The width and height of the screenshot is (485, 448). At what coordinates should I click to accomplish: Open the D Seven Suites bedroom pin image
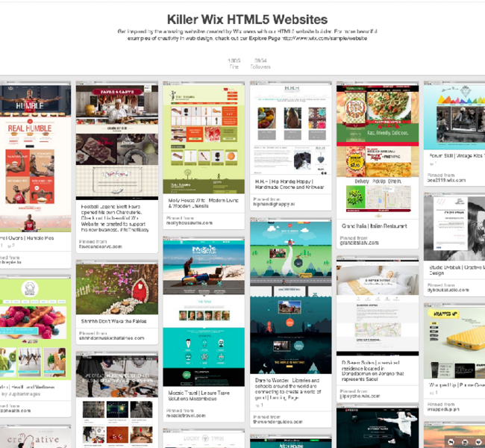click(x=378, y=308)
